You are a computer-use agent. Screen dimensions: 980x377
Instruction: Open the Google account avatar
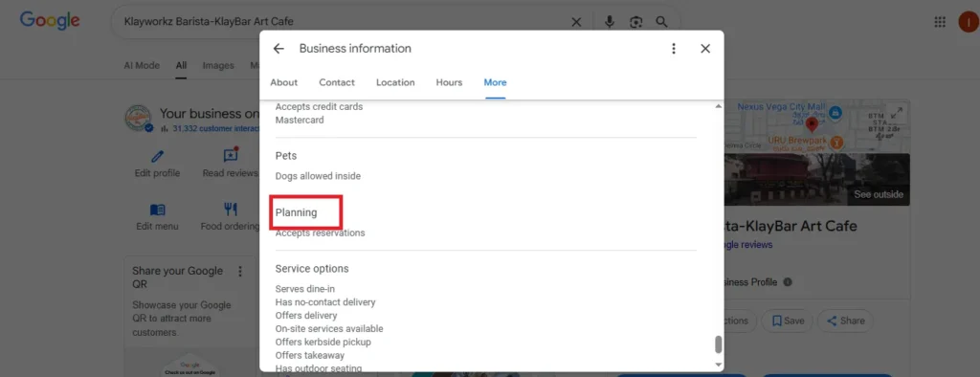[969, 23]
